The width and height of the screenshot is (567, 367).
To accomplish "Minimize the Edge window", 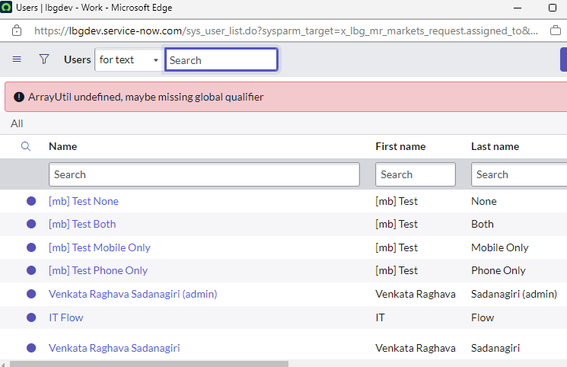I will pos(517,8).
